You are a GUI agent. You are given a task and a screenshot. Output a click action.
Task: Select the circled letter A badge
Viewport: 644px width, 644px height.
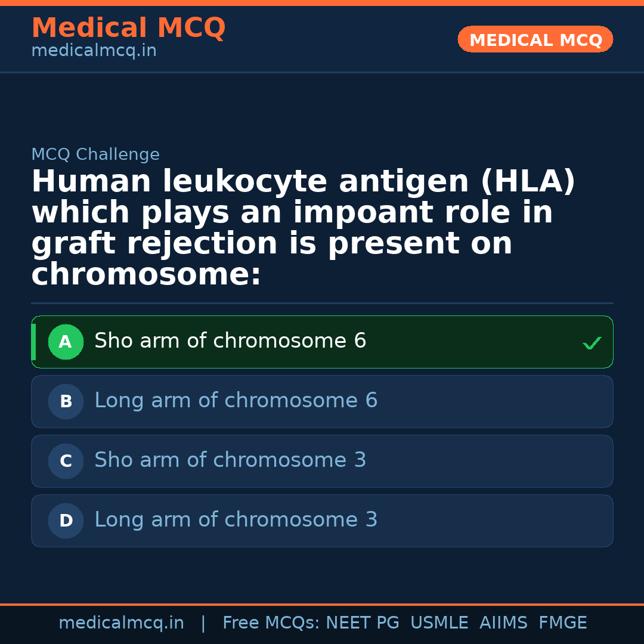pos(66,342)
